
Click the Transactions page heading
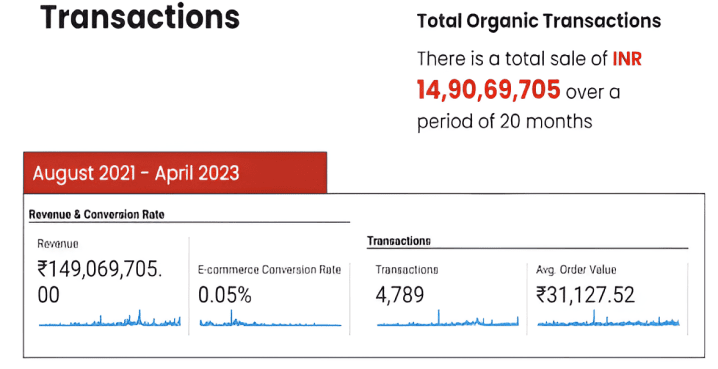click(140, 17)
